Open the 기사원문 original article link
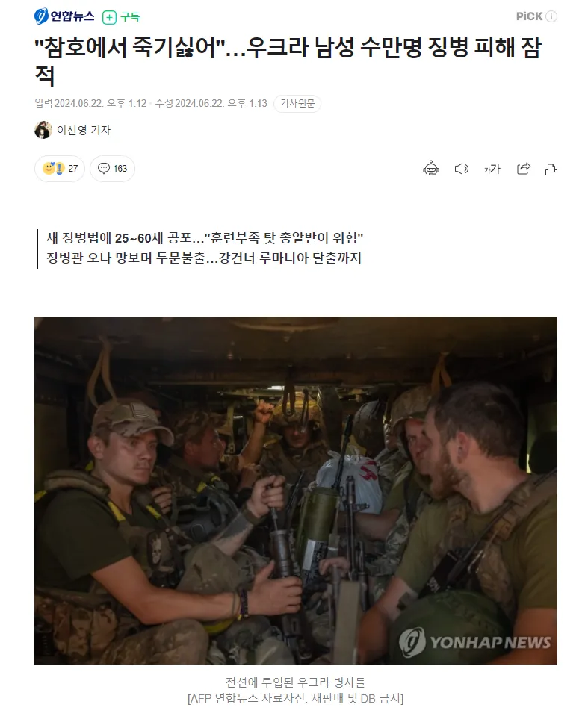The height and width of the screenshot is (728, 588). [x=297, y=103]
